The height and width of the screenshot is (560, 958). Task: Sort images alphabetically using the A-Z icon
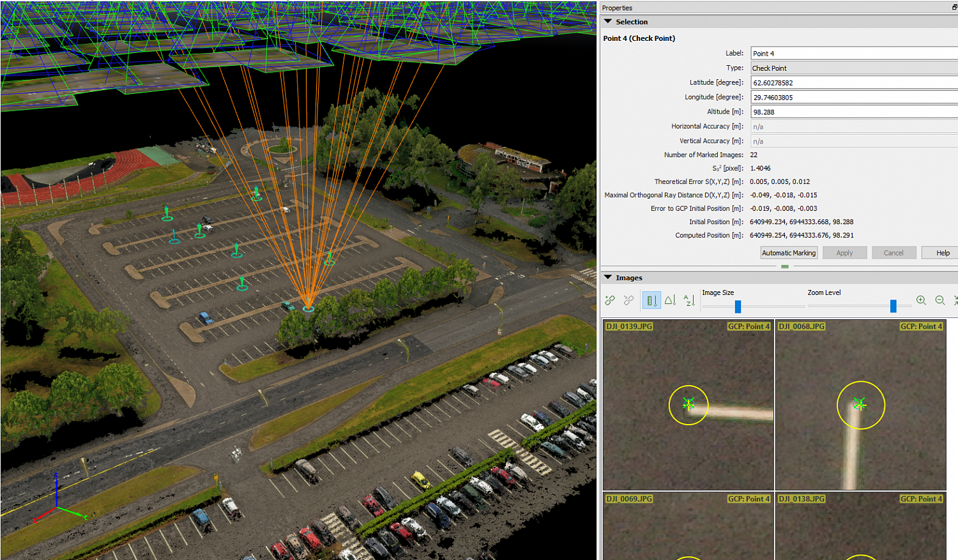coord(688,300)
